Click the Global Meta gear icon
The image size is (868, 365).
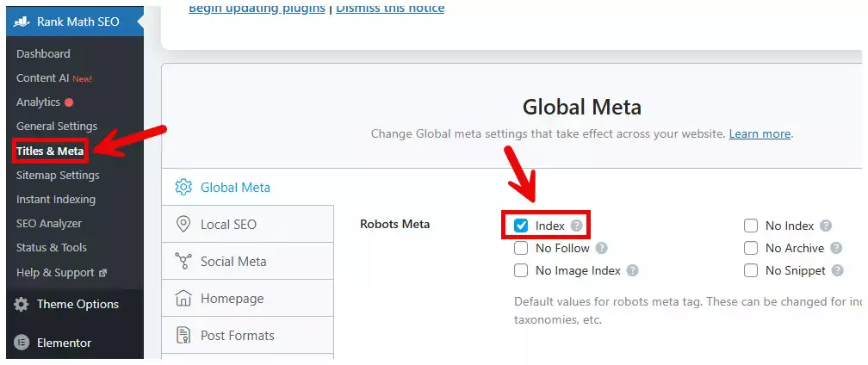pos(183,187)
